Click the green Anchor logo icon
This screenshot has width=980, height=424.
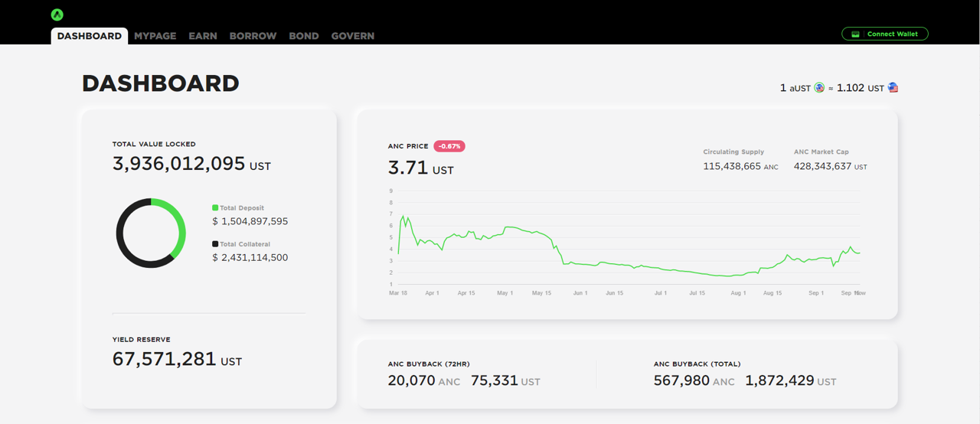(x=57, y=15)
